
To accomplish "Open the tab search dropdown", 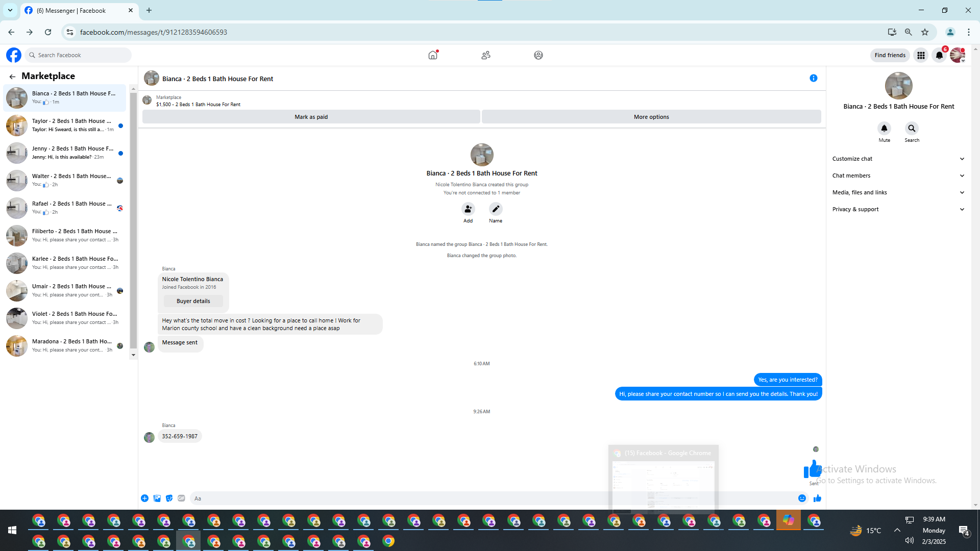I will [10, 10].
